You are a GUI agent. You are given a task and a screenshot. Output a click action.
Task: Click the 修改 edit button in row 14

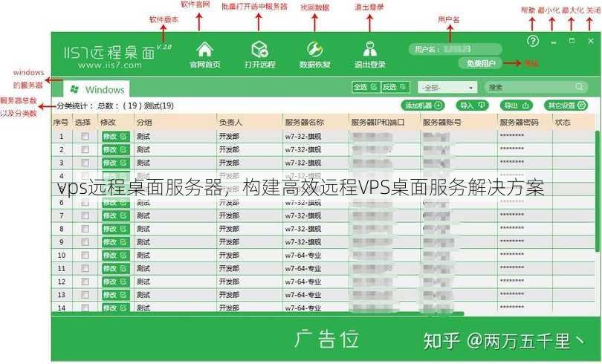(x=115, y=308)
